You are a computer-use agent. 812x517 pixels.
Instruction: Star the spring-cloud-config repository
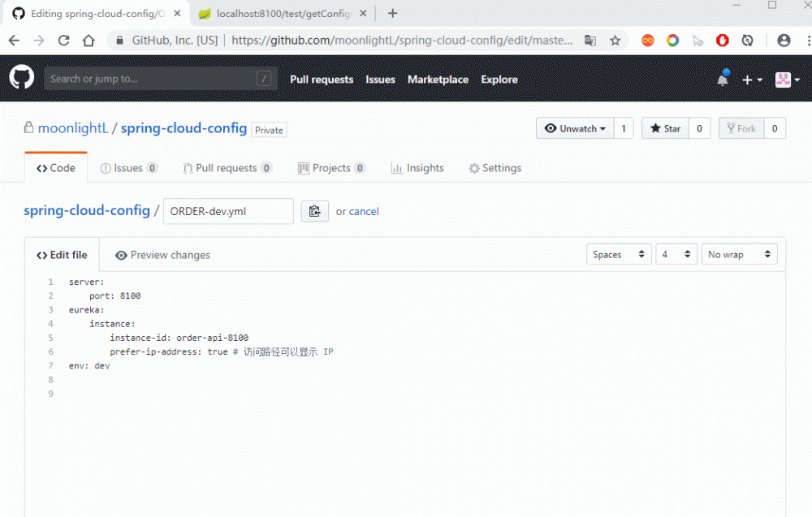point(669,127)
